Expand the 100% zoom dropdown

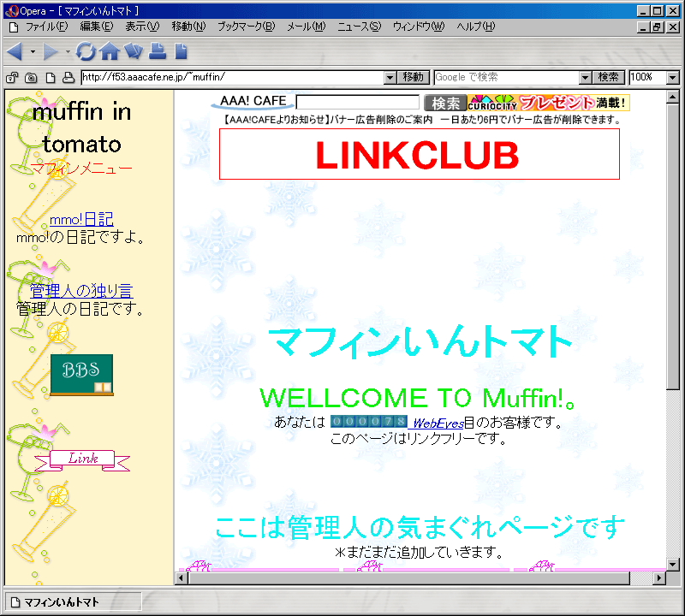coord(673,78)
